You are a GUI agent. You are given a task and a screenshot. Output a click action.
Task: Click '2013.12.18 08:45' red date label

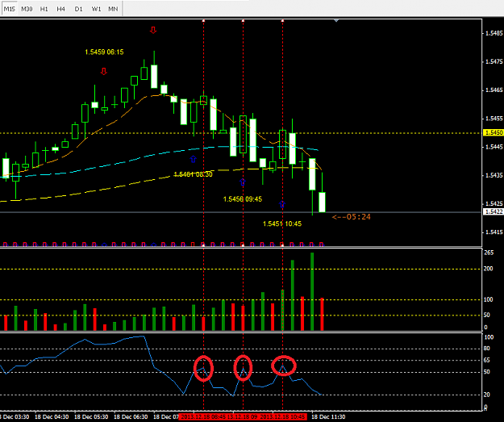202,417
